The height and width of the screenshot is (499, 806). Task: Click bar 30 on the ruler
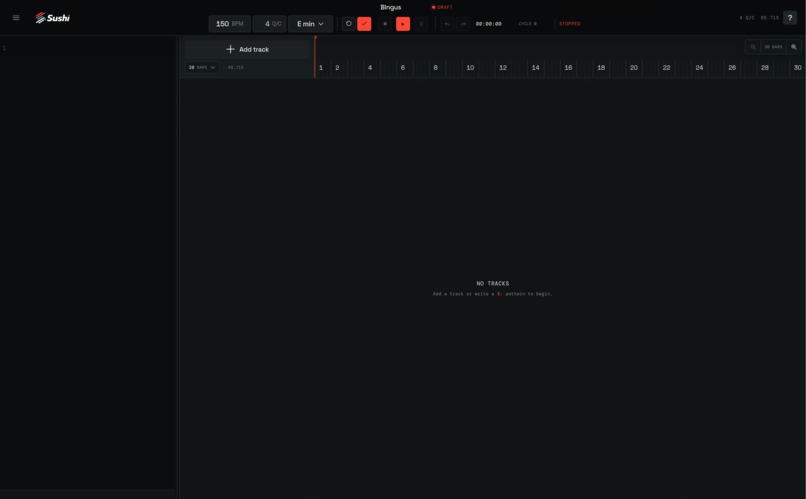tap(797, 67)
